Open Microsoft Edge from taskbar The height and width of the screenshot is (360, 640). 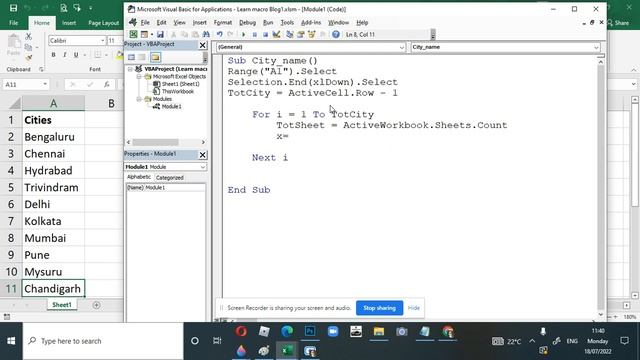[x=287, y=331]
